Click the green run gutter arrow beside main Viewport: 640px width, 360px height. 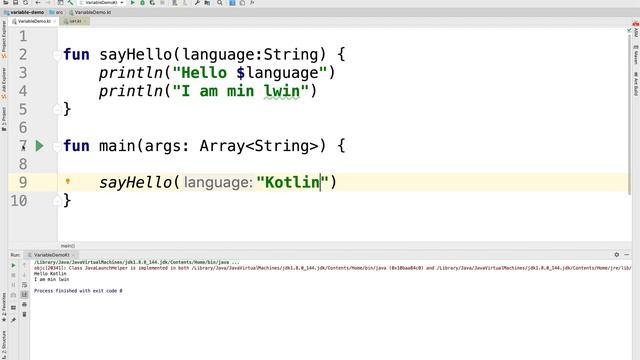point(39,146)
